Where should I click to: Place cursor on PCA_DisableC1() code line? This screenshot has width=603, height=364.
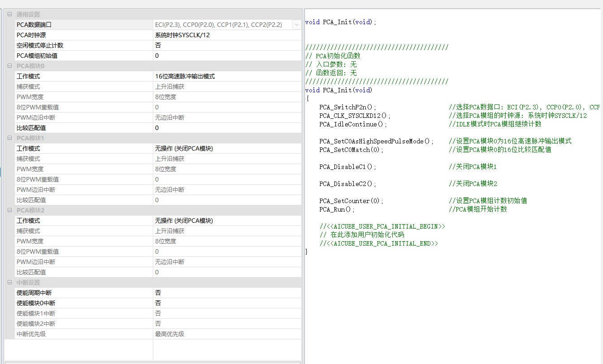click(347, 167)
